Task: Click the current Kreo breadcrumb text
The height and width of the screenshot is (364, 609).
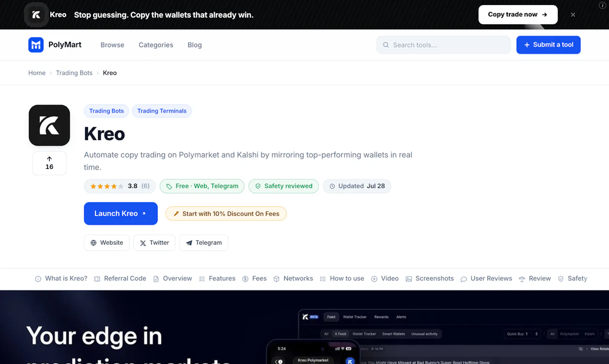Action: (x=110, y=73)
